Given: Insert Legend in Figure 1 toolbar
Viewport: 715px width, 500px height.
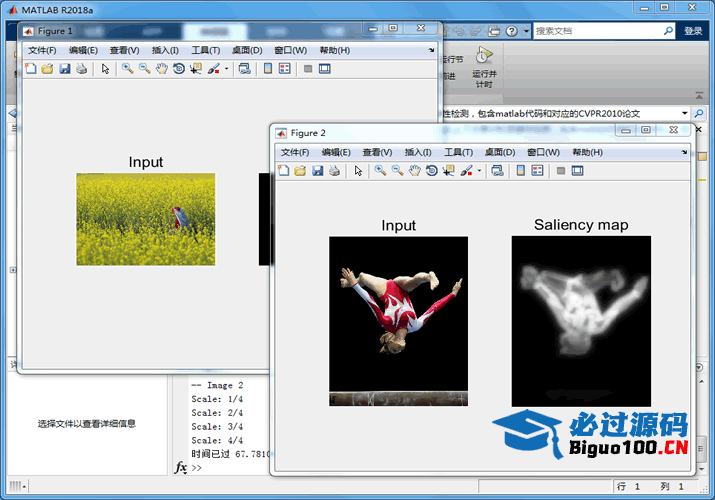Looking at the screenshot, I should pos(285,69).
